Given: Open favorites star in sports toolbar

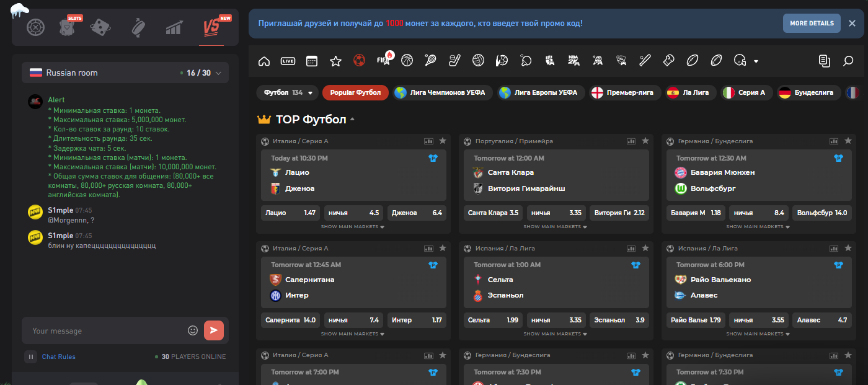Looking at the screenshot, I should coord(335,61).
